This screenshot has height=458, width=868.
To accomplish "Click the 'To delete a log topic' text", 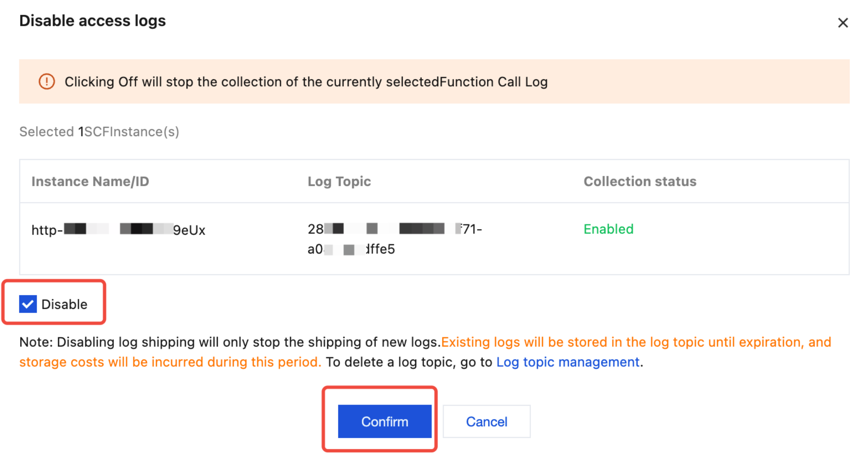I will [409, 362].
